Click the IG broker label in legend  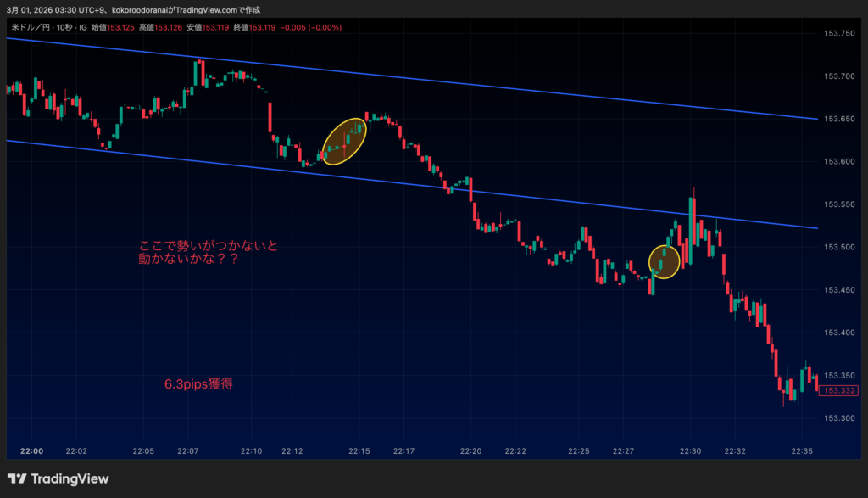(x=82, y=28)
